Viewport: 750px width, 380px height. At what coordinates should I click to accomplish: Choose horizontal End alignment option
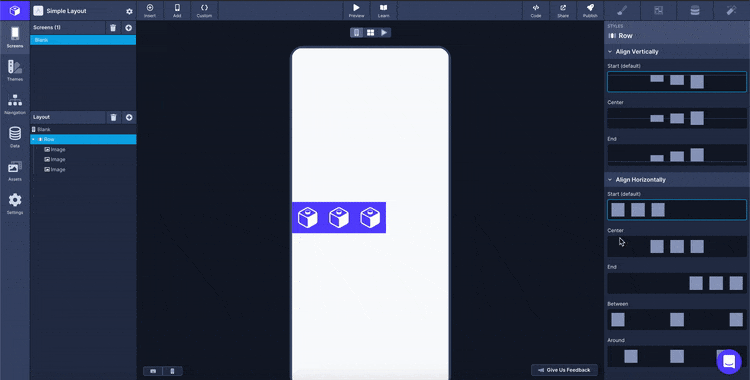677,283
